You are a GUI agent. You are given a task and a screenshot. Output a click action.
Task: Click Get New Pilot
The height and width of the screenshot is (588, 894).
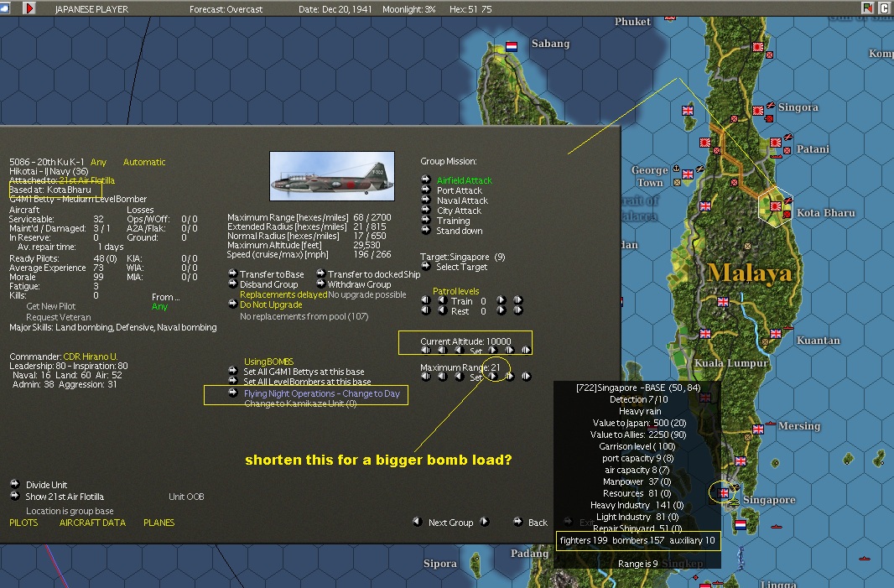point(51,306)
